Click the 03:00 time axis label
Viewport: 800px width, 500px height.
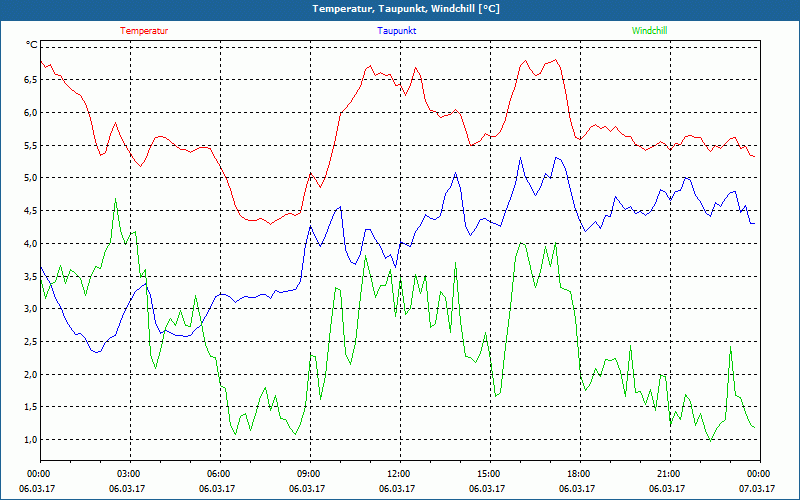(x=129, y=474)
